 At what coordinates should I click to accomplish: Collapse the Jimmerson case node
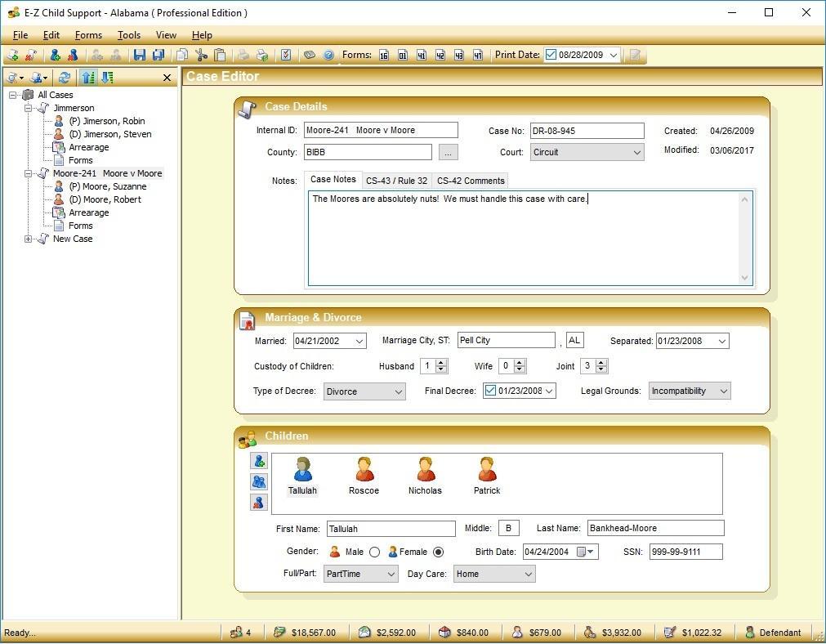29,108
